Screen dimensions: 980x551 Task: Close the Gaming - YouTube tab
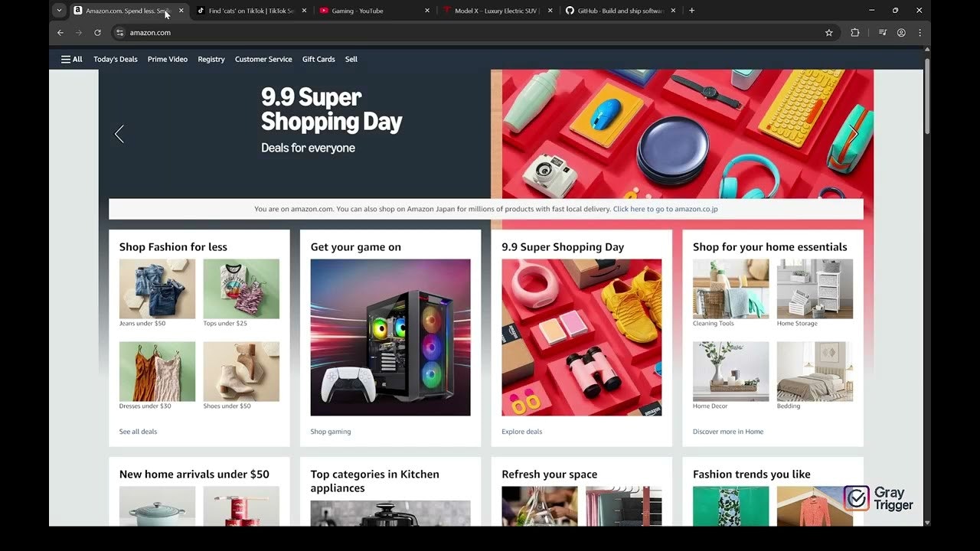click(x=428, y=11)
